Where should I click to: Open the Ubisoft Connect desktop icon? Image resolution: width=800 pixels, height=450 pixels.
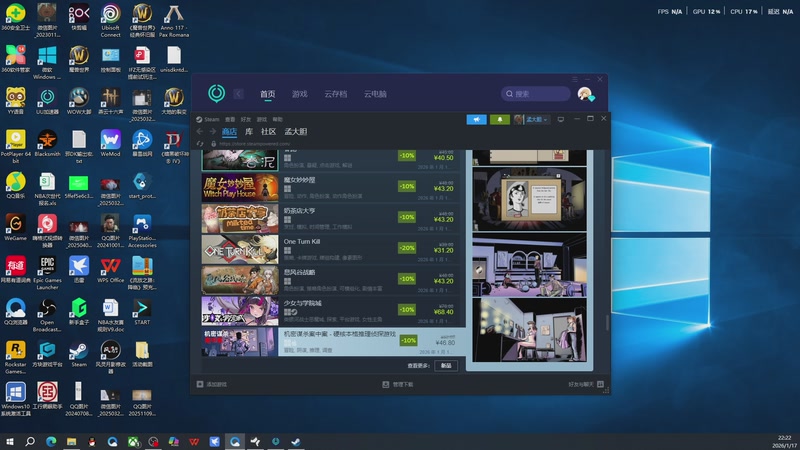point(110,20)
